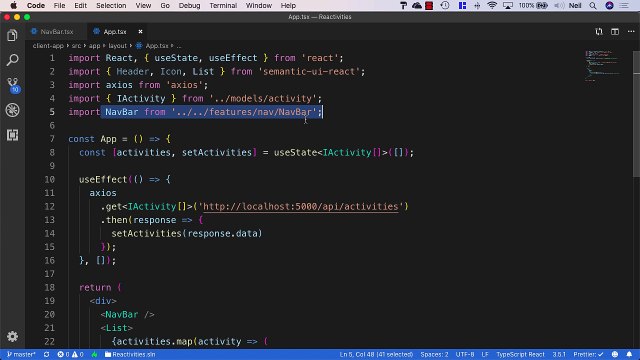Viewport: 640px width, 360px height.
Task: Open Wi-Fi status in macOS menu bar
Action: click(x=492, y=5)
